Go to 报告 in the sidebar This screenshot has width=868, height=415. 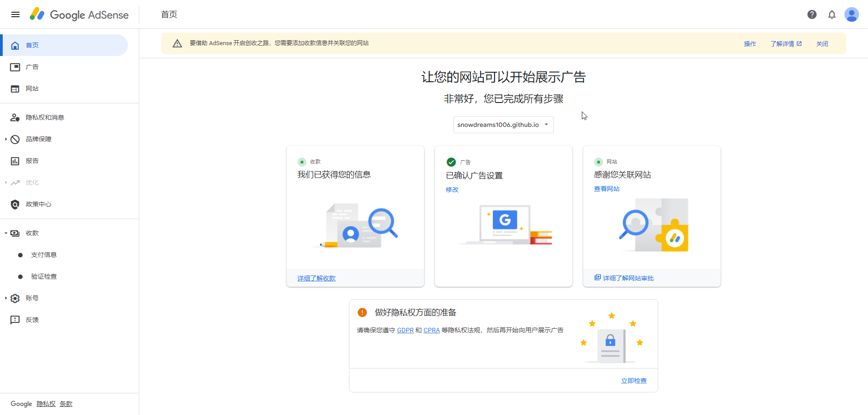[x=32, y=161]
